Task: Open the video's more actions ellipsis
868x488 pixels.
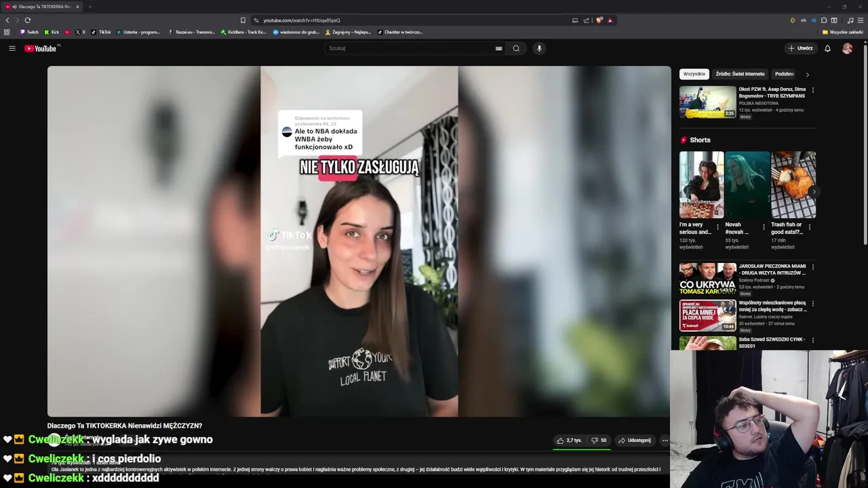Action: pos(665,441)
